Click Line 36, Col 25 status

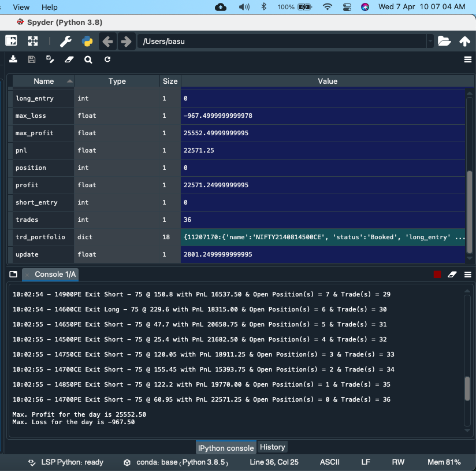click(274, 462)
